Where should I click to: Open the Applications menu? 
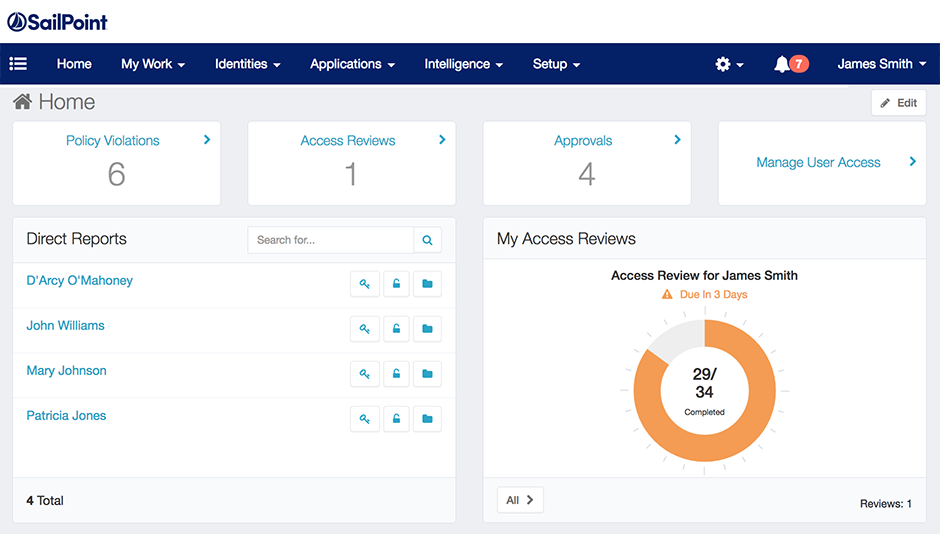pyautogui.click(x=352, y=64)
